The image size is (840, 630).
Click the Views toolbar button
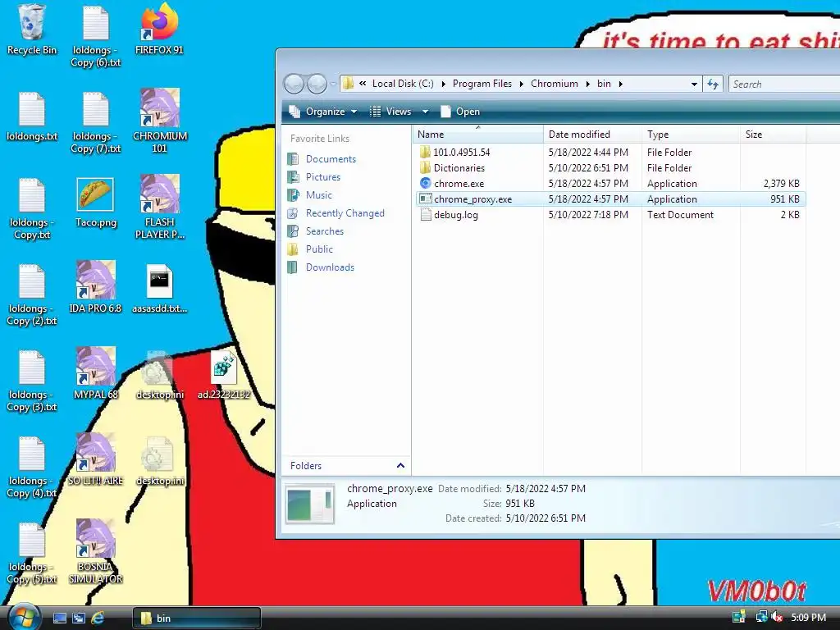[391, 112]
